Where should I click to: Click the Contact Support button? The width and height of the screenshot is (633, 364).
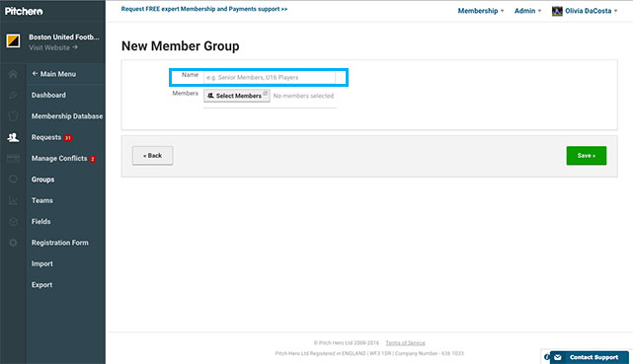point(590,357)
